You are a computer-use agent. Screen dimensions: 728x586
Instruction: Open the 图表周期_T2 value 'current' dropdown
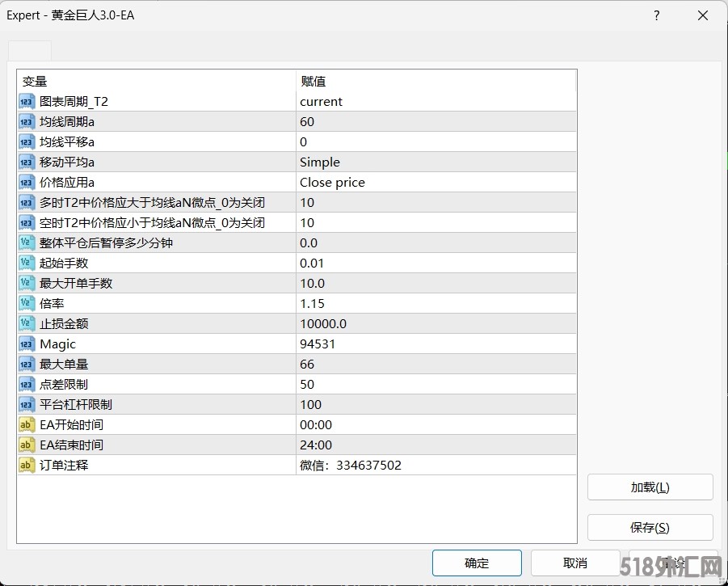point(436,102)
